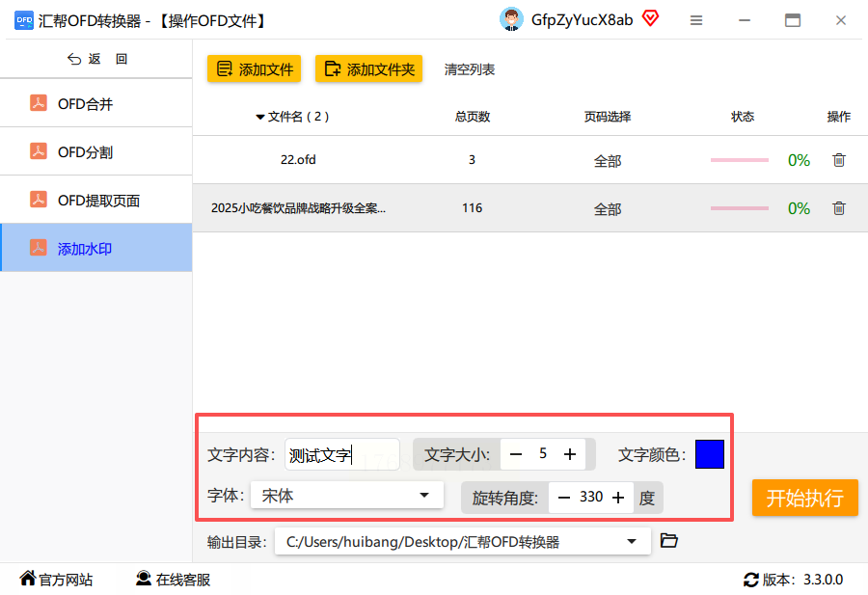Image resolution: width=868 pixels, height=595 pixels.
Task: Decrease 文字大小 with minus button
Action: click(x=516, y=454)
